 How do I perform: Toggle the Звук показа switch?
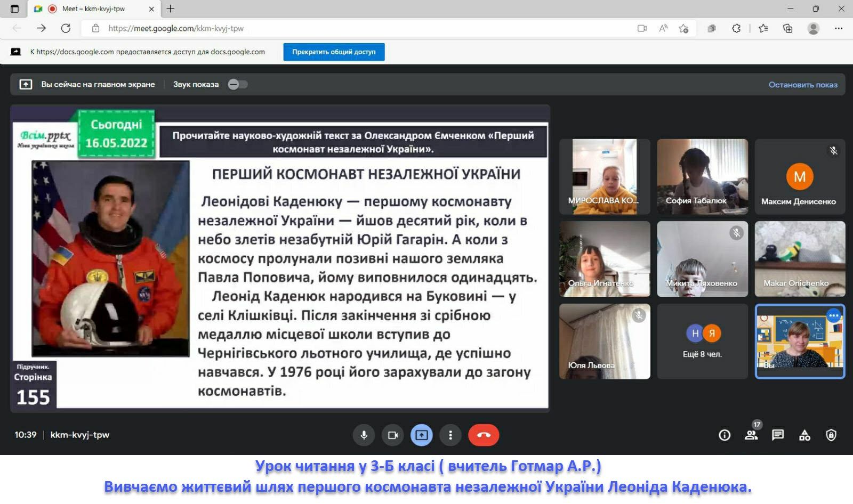[x=238, y=84]
